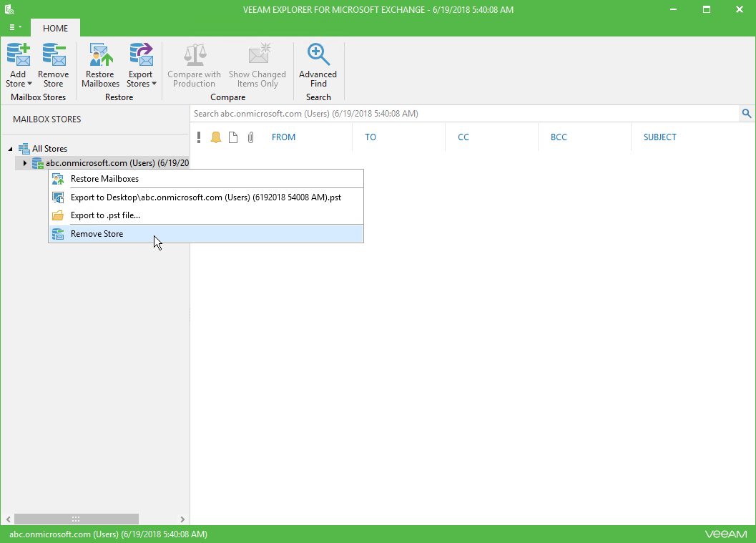
Task: Sort by item type page column icon
Action: coord(233,137)
